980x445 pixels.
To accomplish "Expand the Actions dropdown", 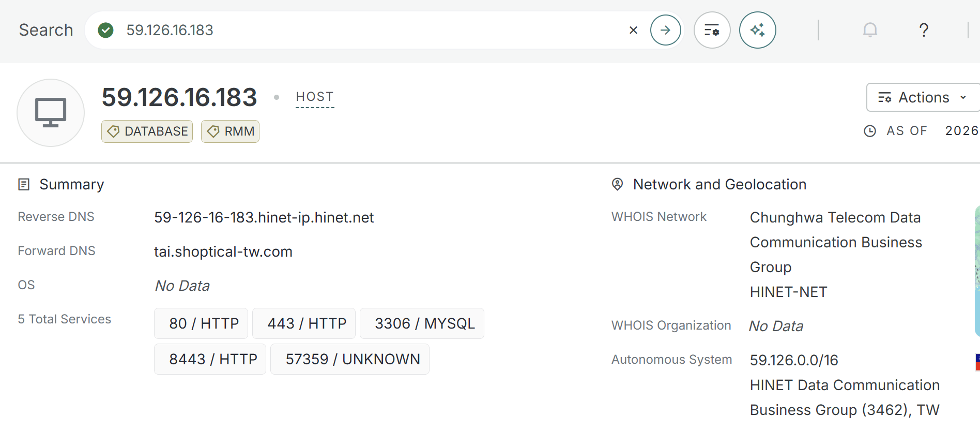I will click(923, 97).
